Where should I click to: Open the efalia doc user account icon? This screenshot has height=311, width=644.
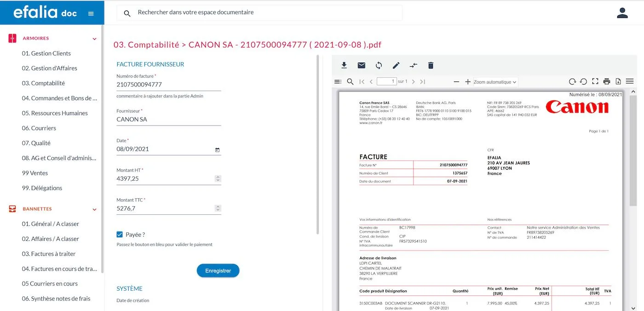click(622, 12)
